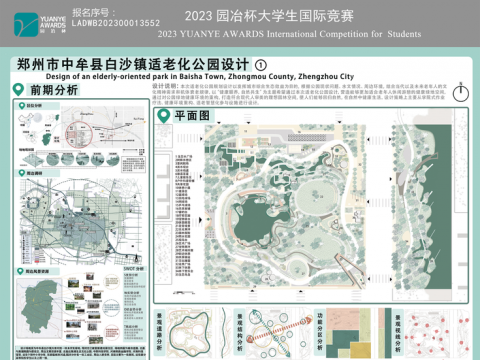Open the surrounding research city map
Viewport: 480px width, 360px height.
[81, 221]
